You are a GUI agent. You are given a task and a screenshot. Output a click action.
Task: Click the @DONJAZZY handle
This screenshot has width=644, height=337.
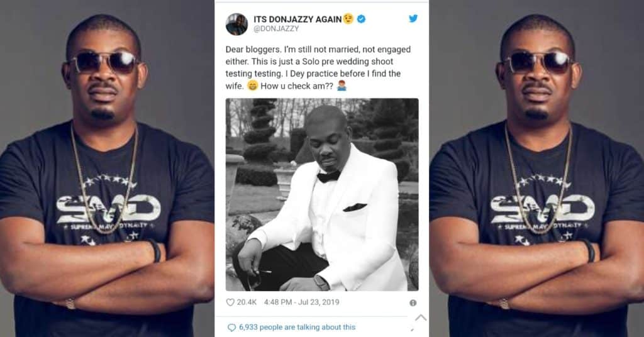[x=274, y=29]
